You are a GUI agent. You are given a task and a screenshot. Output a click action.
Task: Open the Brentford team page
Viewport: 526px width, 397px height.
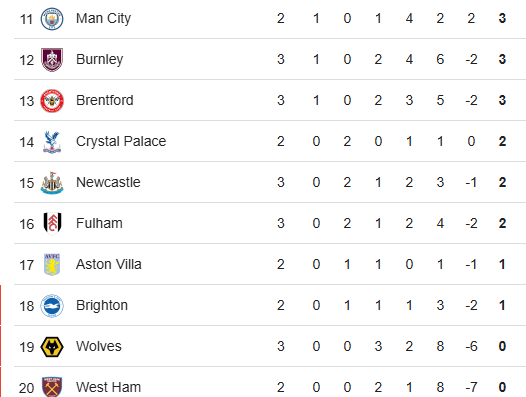tap(105, 100)
